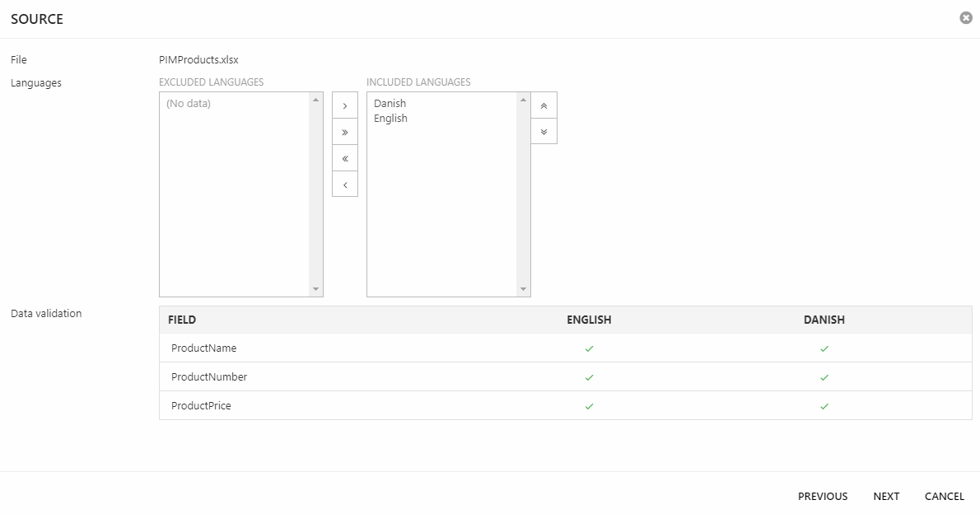Click the double right arrow include-all button
The width and height of the screenshot is (980, 514).
(345, 132)
